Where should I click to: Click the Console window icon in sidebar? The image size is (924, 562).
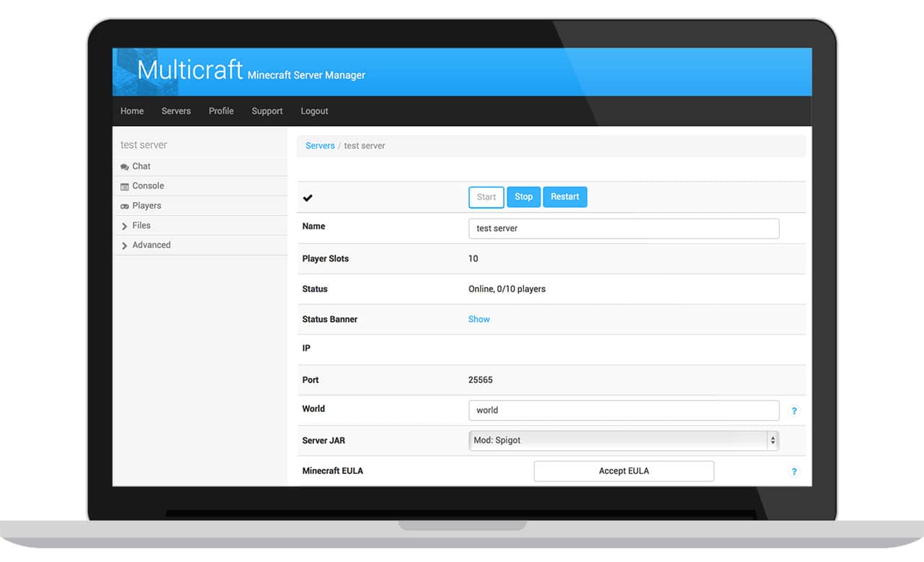(125, 186)
